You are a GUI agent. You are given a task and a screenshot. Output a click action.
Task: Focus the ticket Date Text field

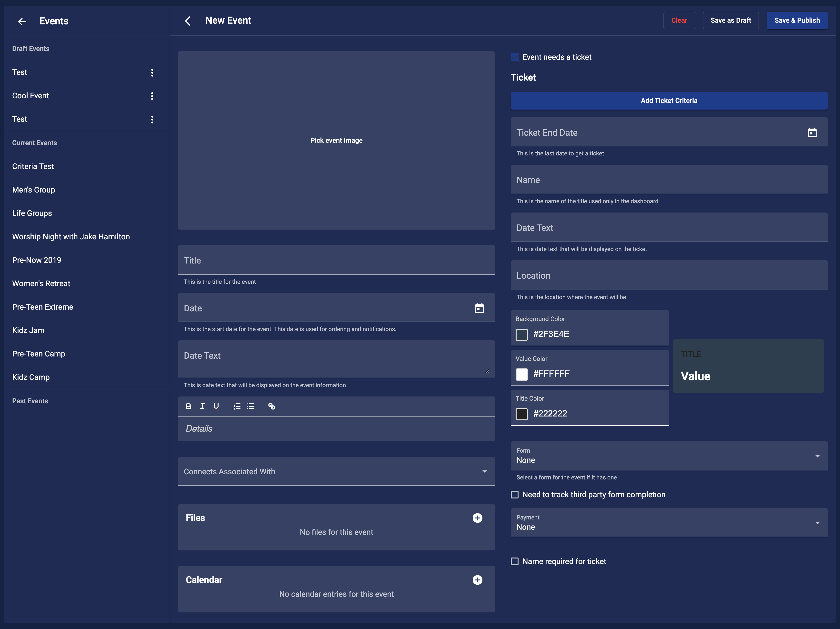click(x=669, y=228)
